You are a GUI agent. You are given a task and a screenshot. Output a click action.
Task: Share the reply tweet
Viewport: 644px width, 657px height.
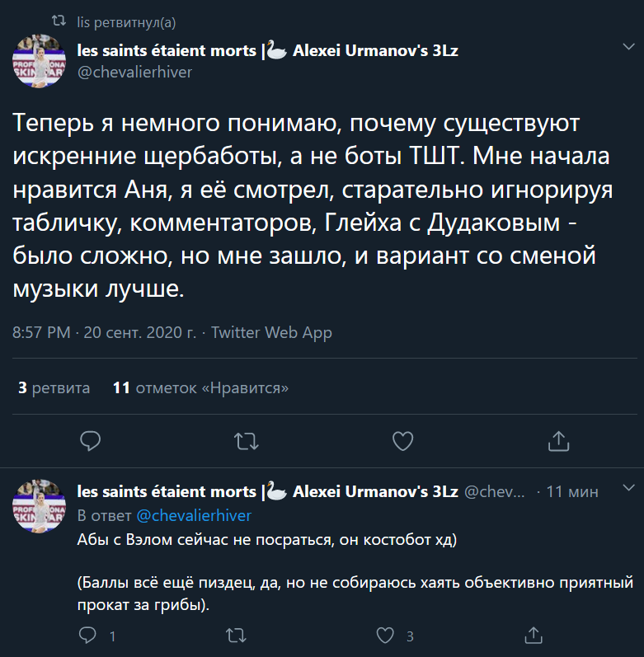click(x=534, y=636)
